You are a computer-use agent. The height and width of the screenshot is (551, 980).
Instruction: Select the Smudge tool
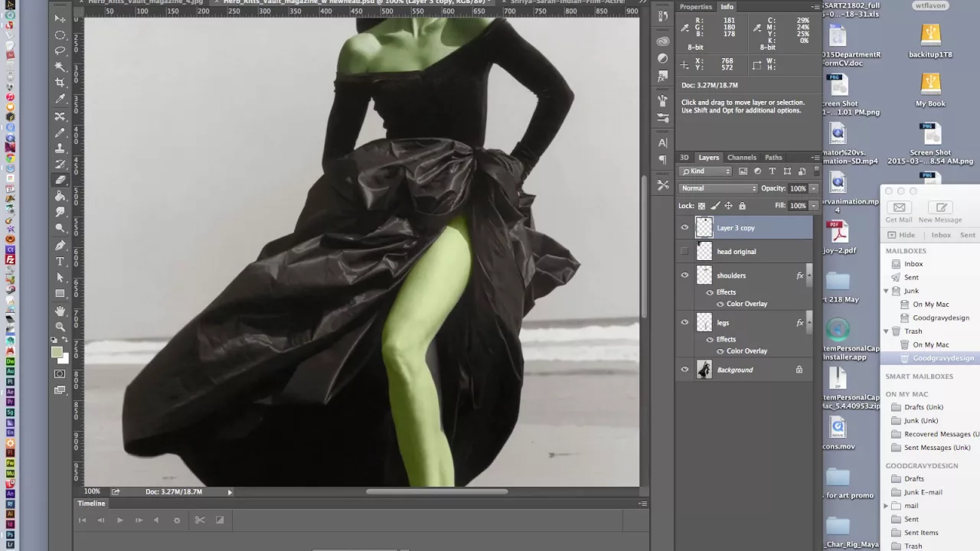pyautogui.click(x=60, y=213)
